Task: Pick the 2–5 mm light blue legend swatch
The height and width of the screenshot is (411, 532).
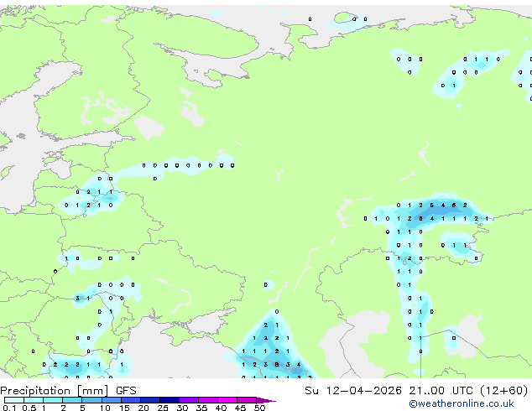Action: click(x=72, y=400)
